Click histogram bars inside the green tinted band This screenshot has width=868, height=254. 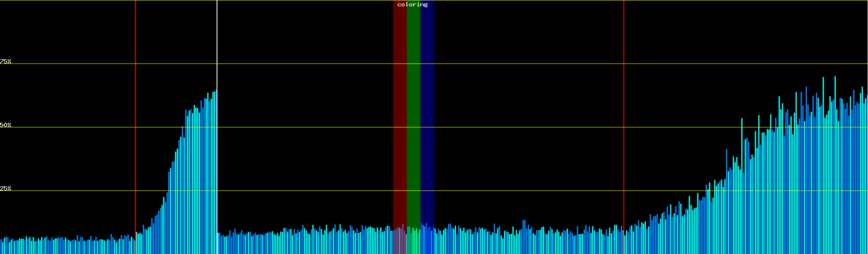pyautogui.click(x=413, y=242)
